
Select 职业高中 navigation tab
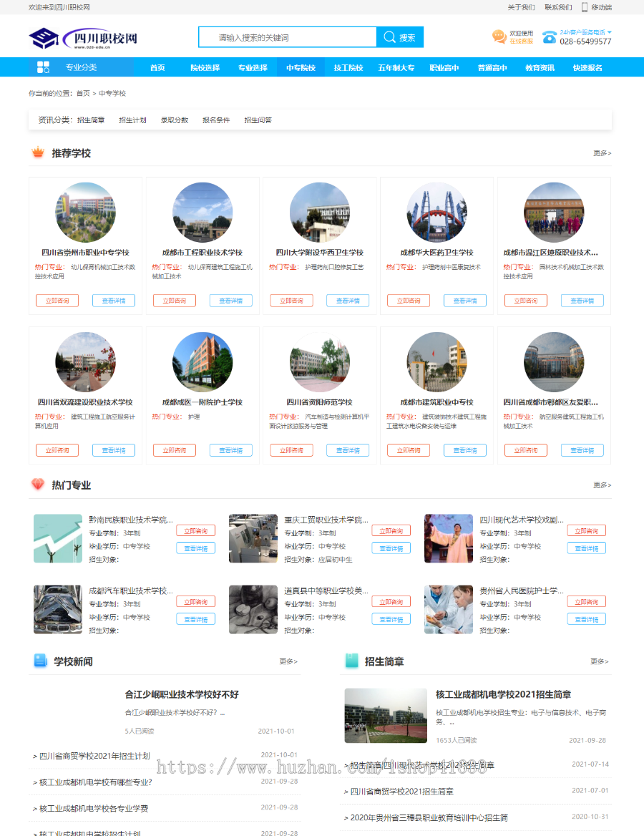(x=444, y=68)
